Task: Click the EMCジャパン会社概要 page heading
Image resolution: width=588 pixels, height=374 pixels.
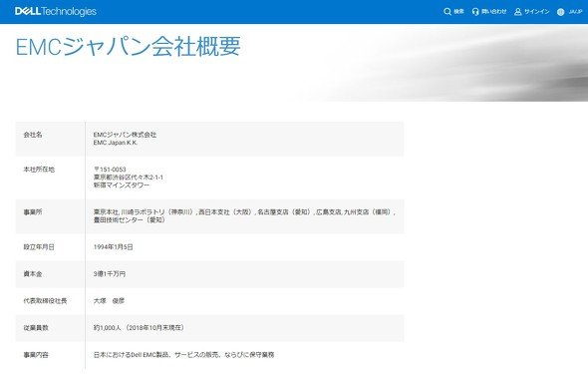Action: pyautogui.click(x=128, y=47)
